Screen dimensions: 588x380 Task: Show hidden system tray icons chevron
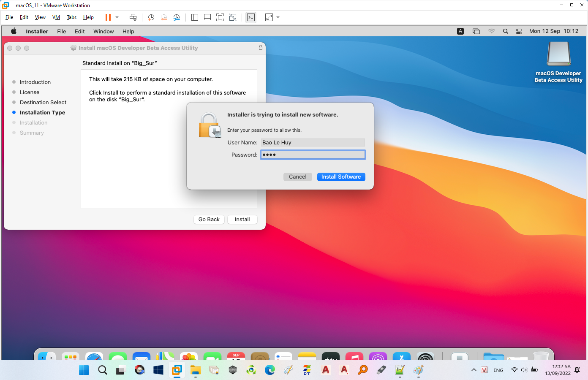[x=474, y=370]
